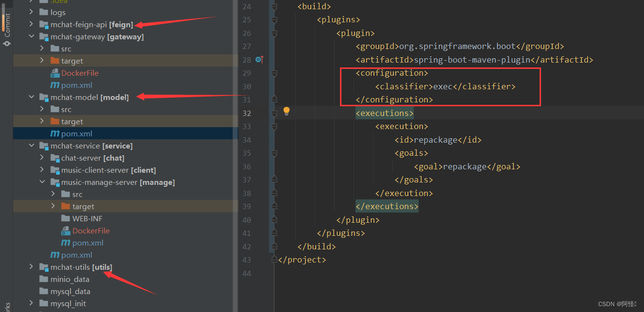Collapse the build tag fold marker at line 24
Image resolution: width=644 pixels, height=312 pixels.
click(x=274, y=6)
